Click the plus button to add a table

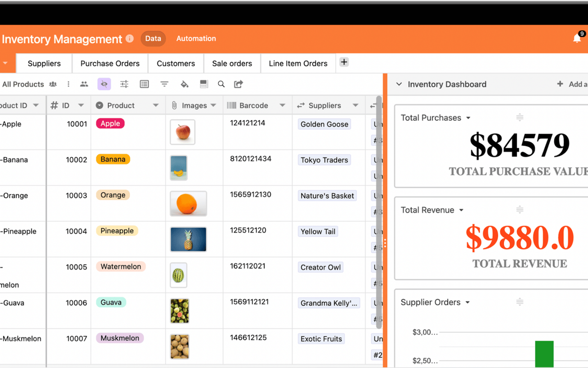pos(344,62)
